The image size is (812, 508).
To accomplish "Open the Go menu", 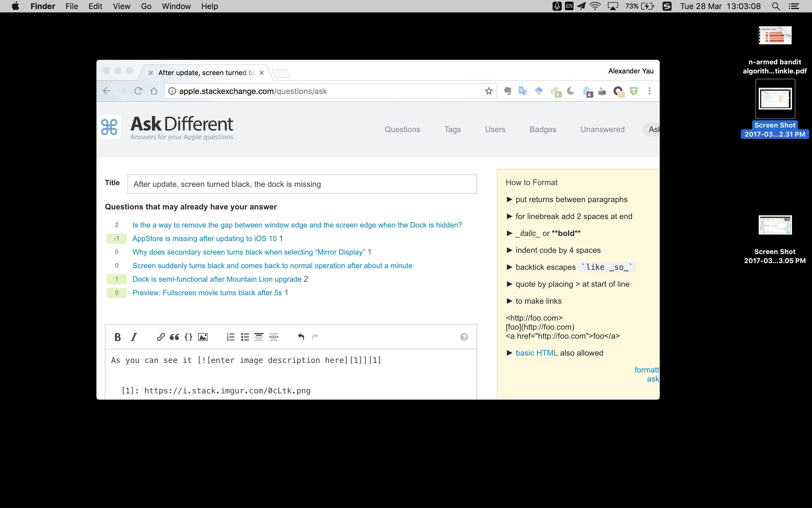I will coord(146,6).
